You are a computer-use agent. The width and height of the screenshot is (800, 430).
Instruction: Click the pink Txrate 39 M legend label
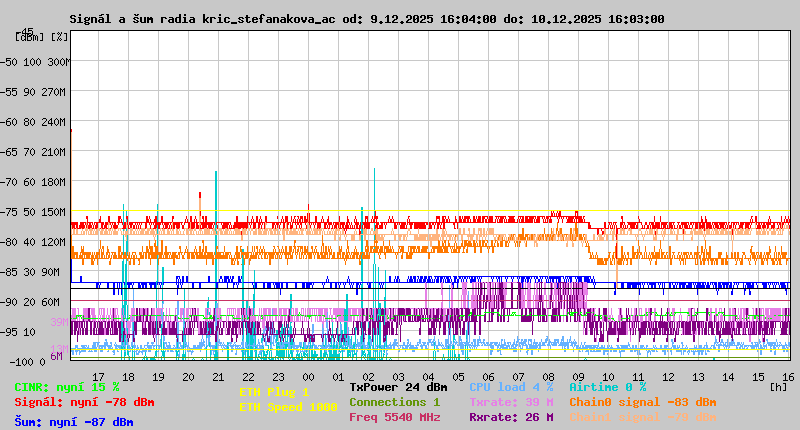coord(511,402)
